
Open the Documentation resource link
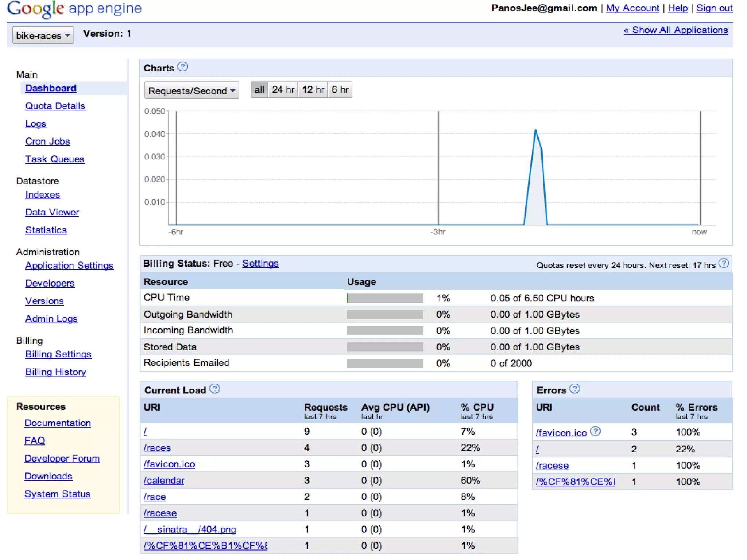click(x=58, y=423)
